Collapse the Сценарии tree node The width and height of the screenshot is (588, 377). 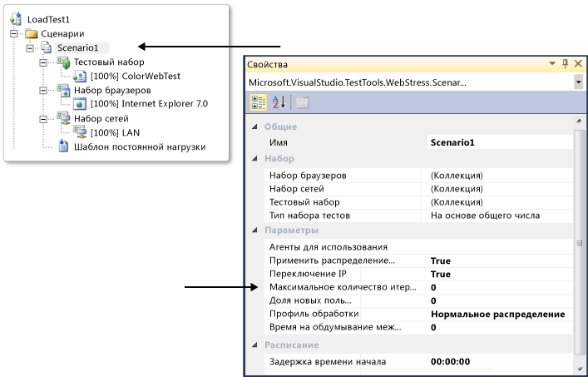14,34
